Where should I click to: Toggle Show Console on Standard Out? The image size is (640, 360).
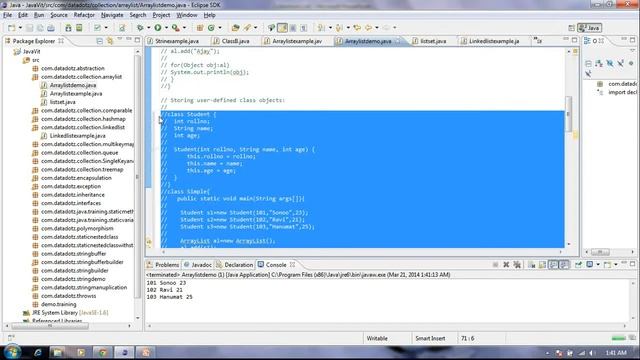point(553,264)
